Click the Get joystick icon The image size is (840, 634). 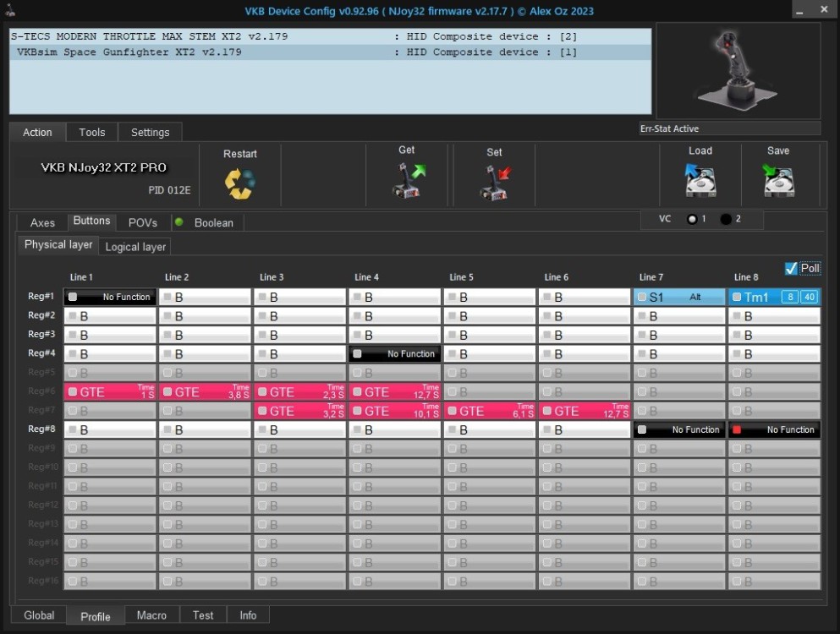point(409,180)
